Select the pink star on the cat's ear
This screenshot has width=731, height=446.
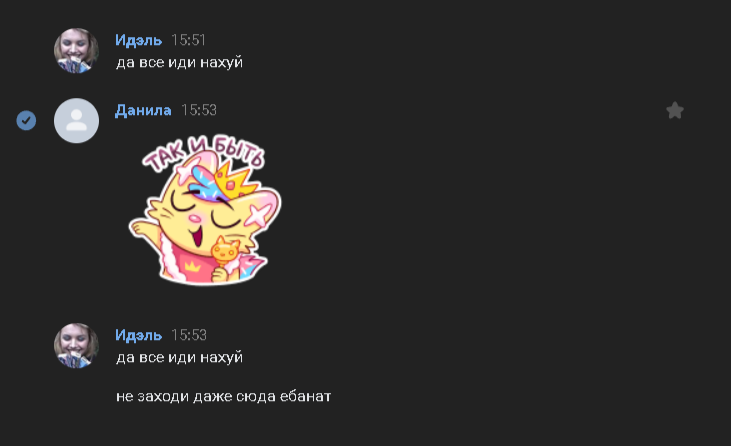click(260, 213)
